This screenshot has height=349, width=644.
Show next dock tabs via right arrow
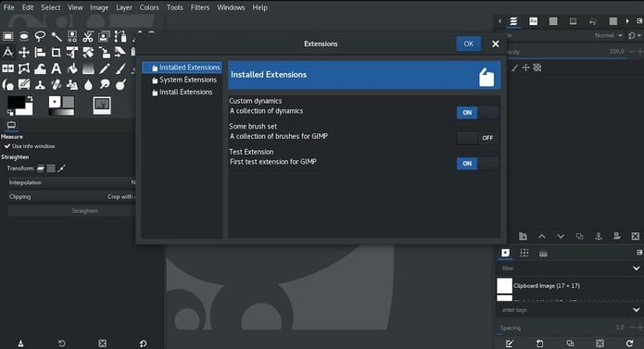pyautogui.click(x=627, y=21)
